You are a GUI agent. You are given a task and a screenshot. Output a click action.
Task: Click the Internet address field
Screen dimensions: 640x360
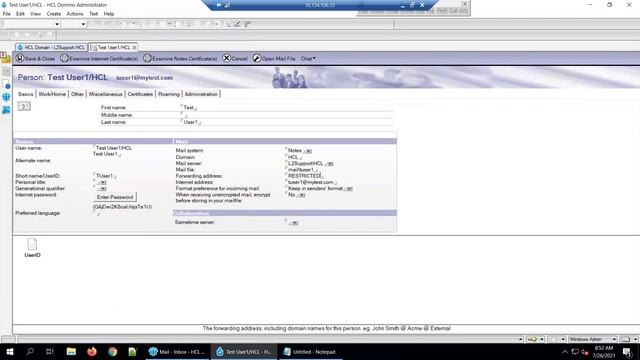point(311,182)
